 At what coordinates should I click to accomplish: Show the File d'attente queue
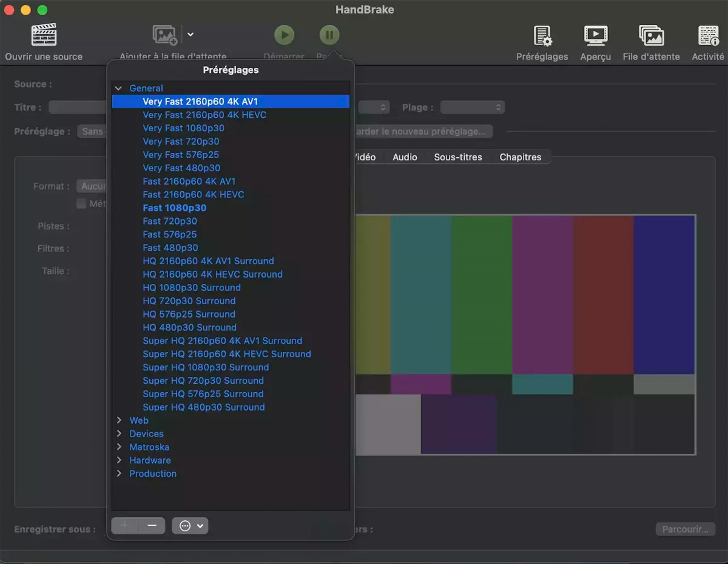651,40
